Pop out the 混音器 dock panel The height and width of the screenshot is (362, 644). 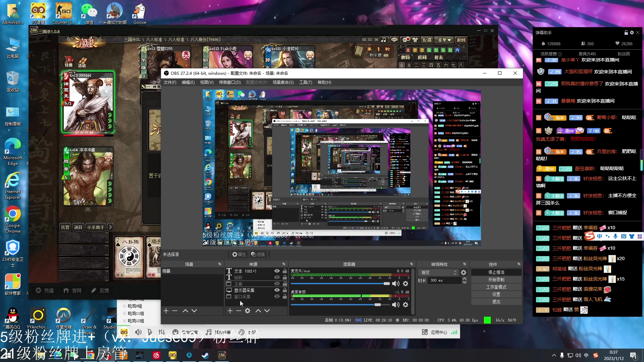pyautogui.click(x=412, y=264)
